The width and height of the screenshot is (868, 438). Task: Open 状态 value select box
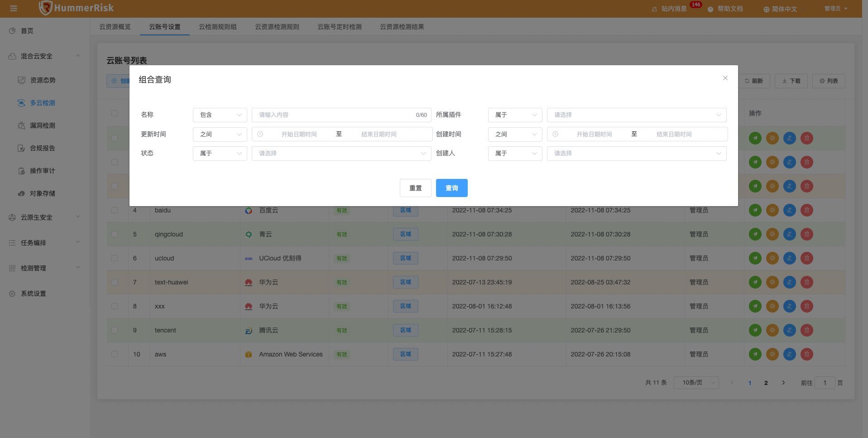click(x=341, y=154)
